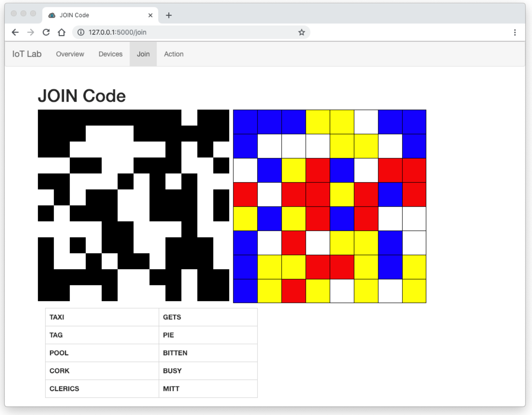
Task: Open the Chrome three-dot menu
Action: pos(515,32)
